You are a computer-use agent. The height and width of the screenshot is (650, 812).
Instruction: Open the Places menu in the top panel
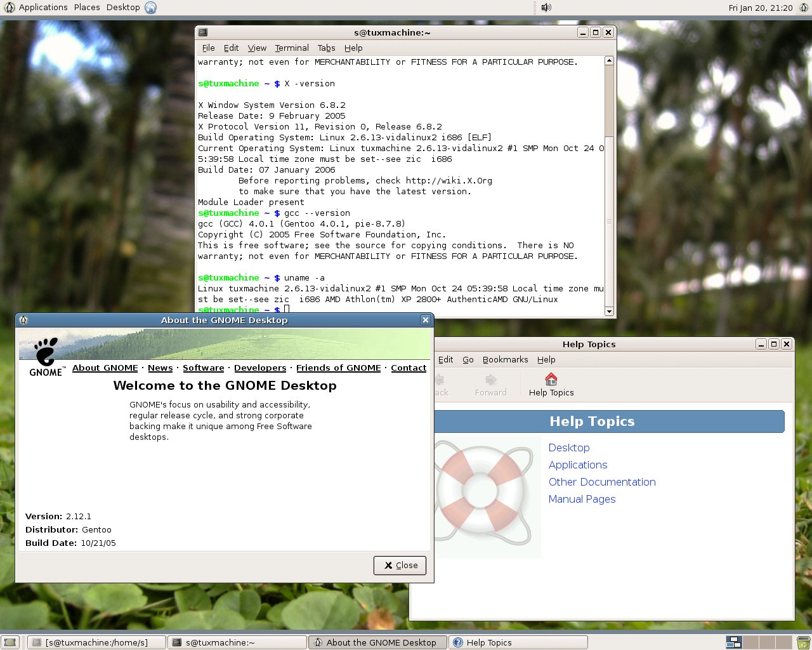(x=87, y=8)
